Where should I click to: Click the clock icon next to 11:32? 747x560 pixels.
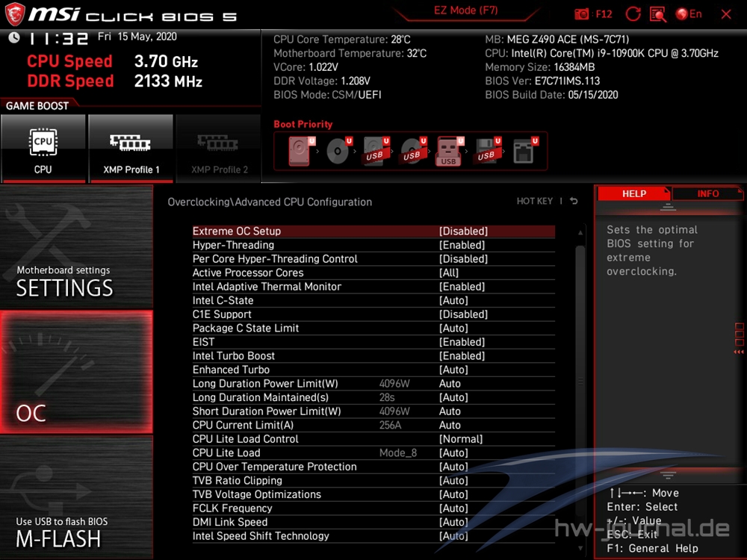pos(13,37)
